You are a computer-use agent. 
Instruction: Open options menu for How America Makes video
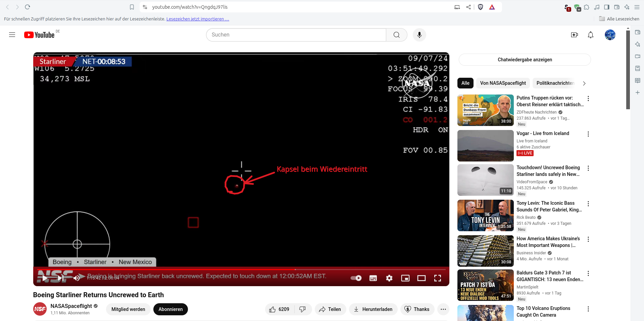pyautogui.click(x=588, y=239)
